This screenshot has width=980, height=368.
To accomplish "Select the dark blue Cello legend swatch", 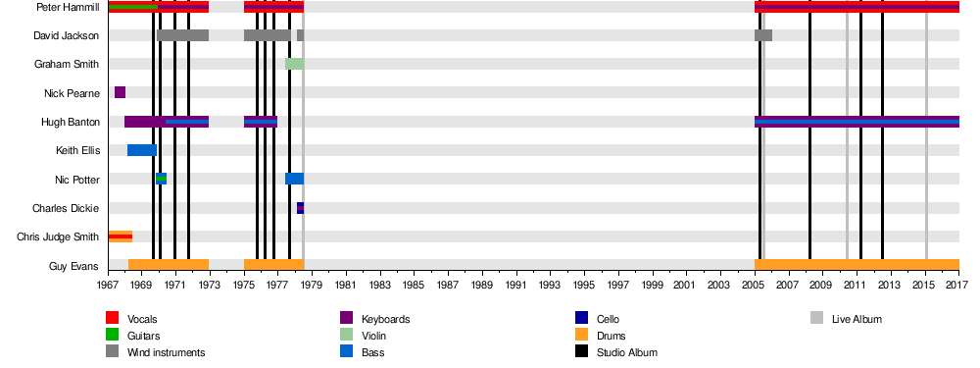I will point(582,318).
